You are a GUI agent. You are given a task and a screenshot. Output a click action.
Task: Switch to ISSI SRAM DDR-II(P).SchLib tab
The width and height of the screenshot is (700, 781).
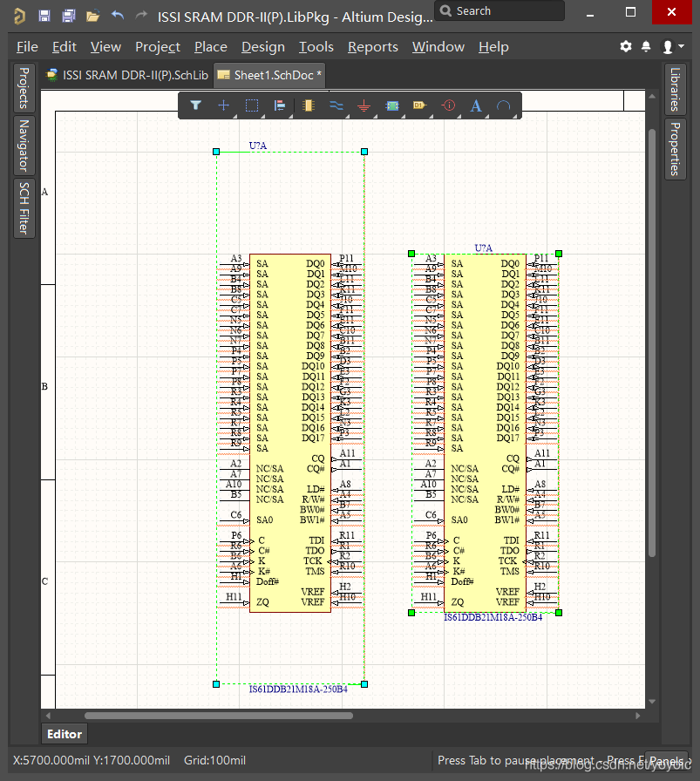126,75
